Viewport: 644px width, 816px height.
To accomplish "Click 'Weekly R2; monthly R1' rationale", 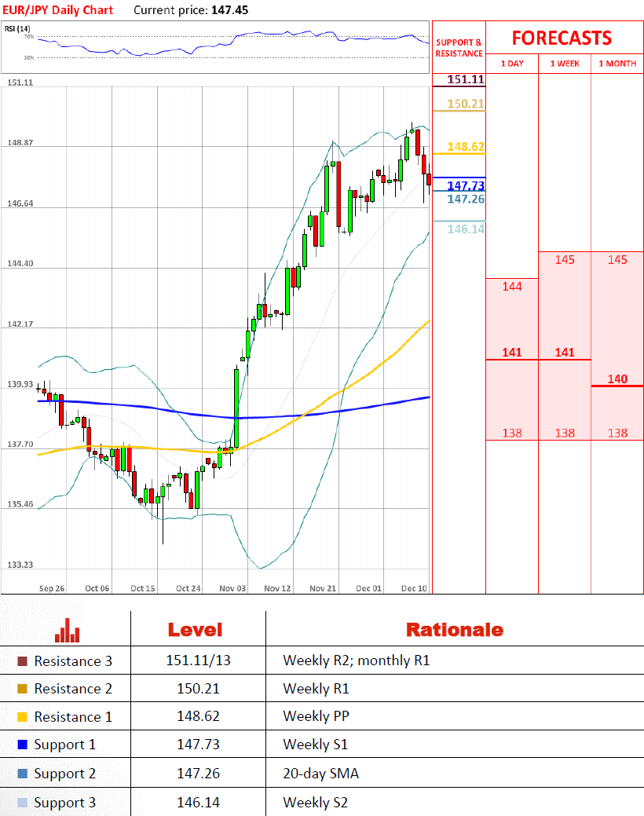I will [356, 661].
